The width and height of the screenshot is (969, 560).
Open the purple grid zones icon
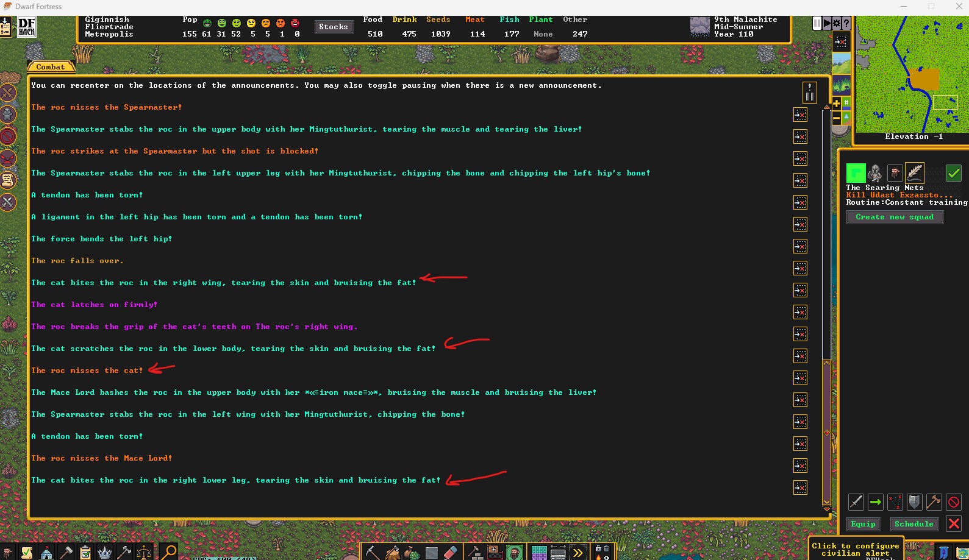click(x=539, y=553)
